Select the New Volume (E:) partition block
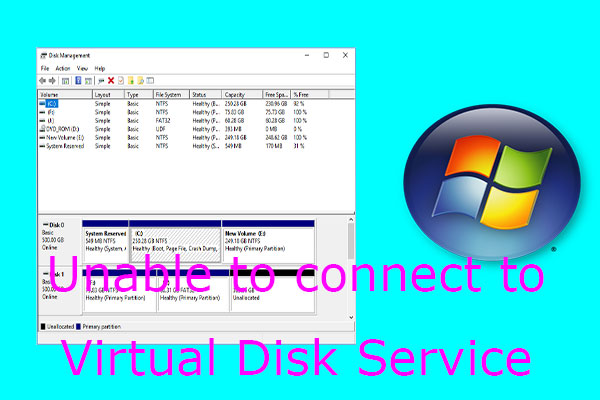Screen dimensions: 600x400 click(267, 238)
